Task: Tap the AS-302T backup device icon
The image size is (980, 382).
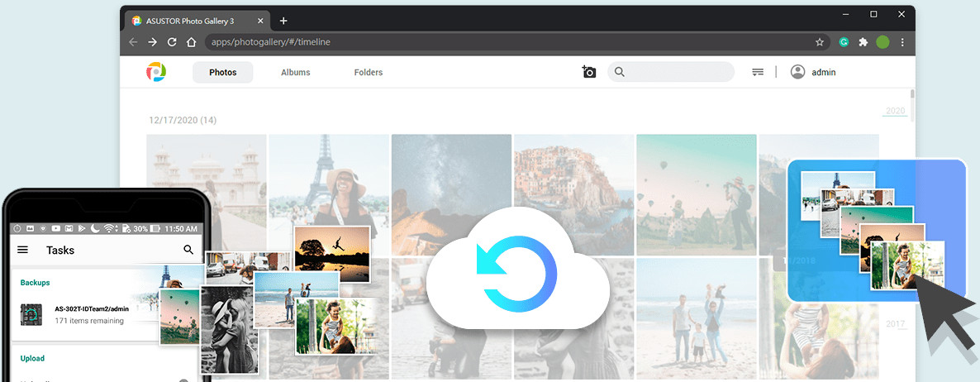Action: tap(31, 314)
